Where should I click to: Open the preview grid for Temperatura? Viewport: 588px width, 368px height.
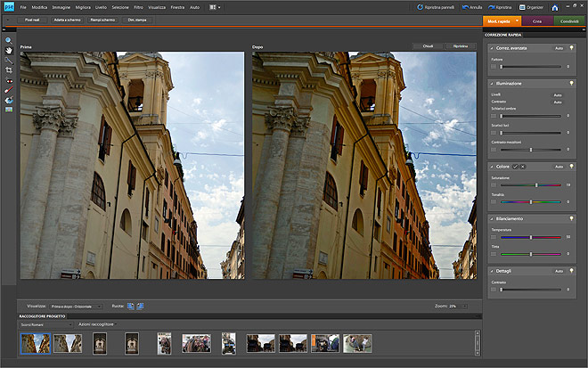(x=494, y=237)
